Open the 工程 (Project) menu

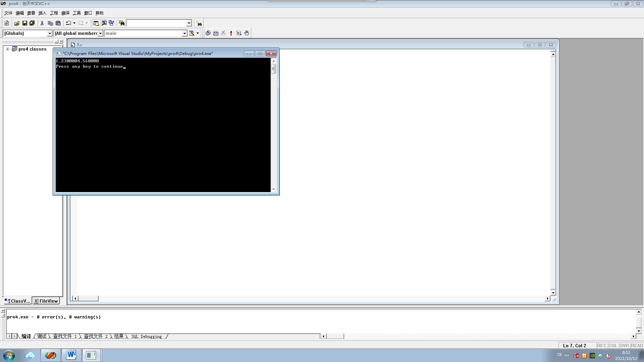54,13
